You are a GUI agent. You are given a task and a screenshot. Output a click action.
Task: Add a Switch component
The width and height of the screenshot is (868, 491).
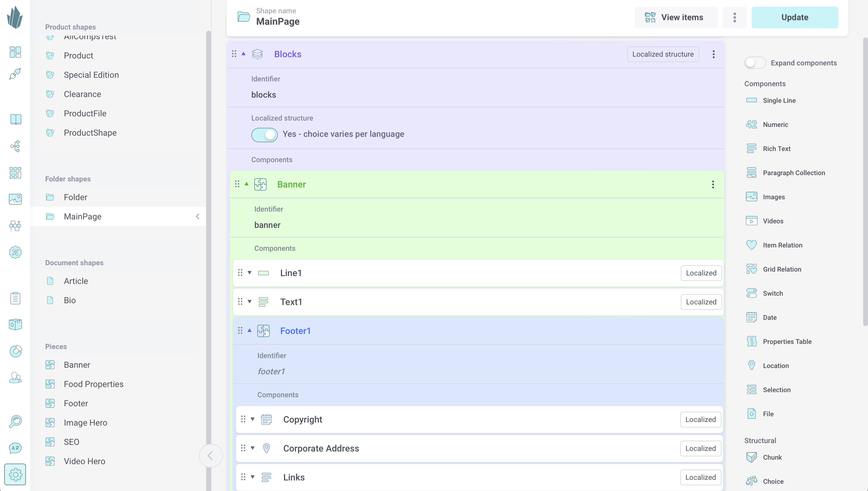[x=764, y=293]
